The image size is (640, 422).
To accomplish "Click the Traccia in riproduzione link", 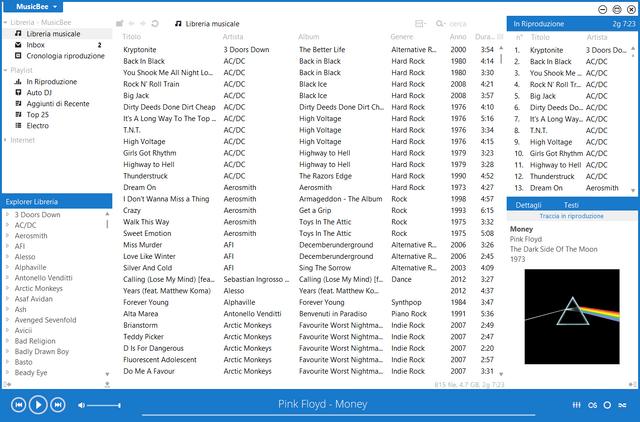I will (x=571, y=216).
